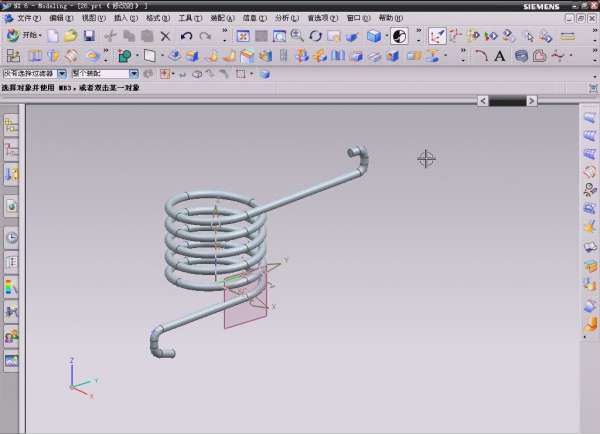Open the 文件 File menu
Screen dimensions: 600x434
[x=29, y=18]
